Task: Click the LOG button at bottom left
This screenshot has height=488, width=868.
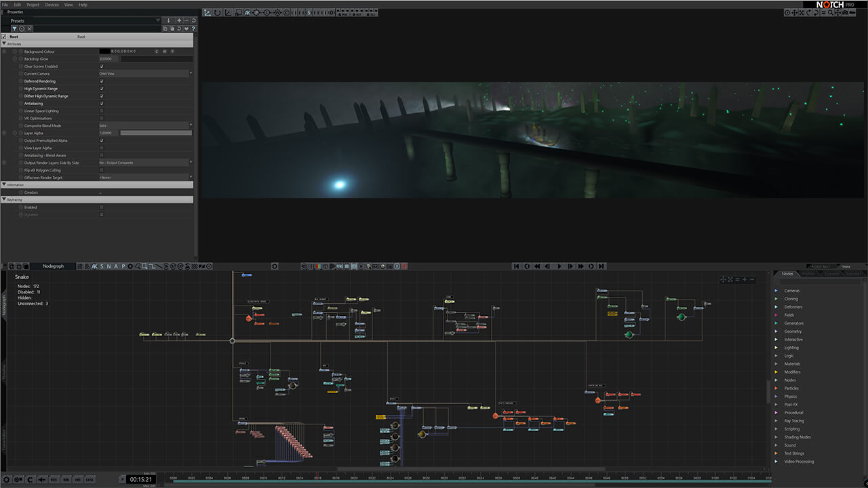Action: [90, 480]
